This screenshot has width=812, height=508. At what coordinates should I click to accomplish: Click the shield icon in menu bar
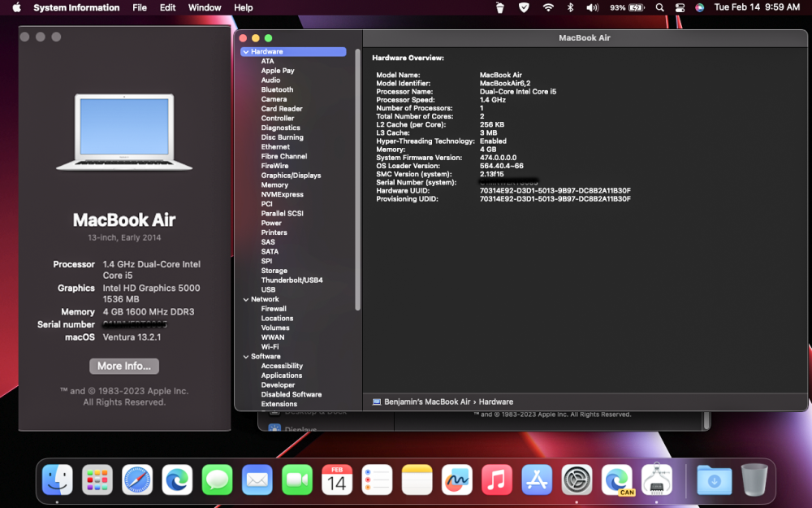point(524,7)
